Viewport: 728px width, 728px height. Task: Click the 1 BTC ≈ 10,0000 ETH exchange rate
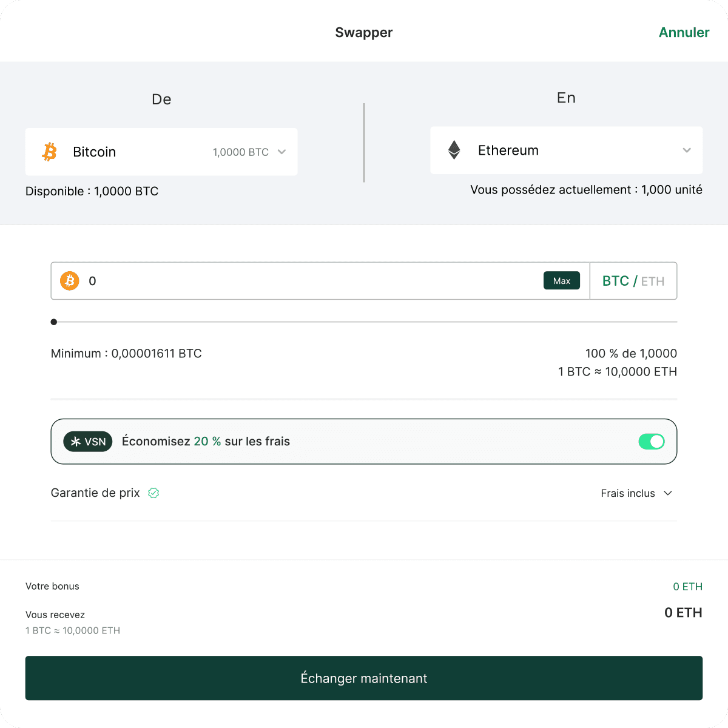(x=617, y=371)
